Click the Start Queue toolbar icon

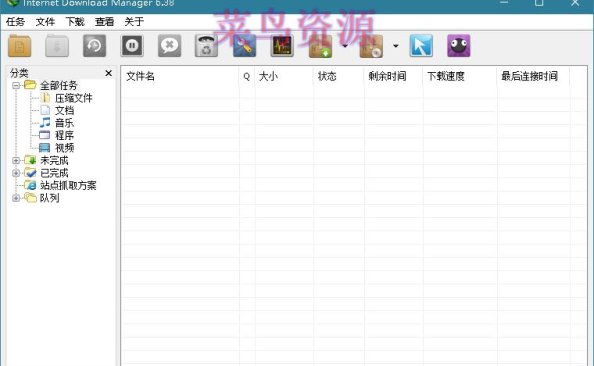[320, 46]
